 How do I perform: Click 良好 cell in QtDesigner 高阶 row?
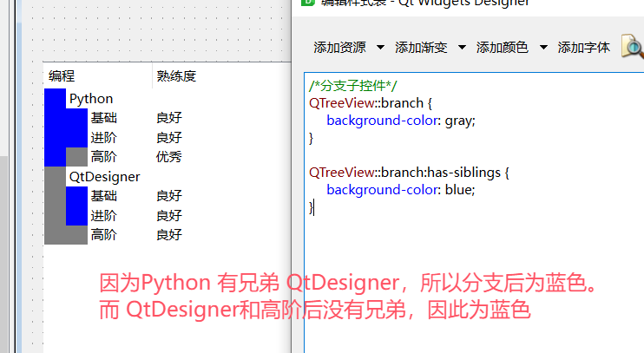(x=168, y=235)
